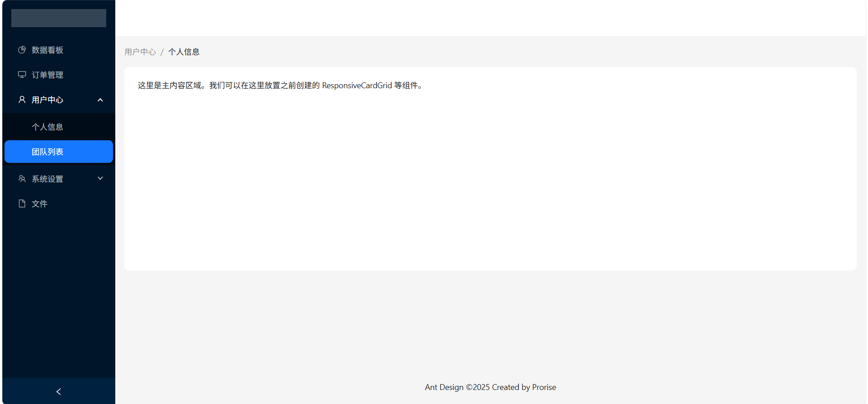This screenshot has width=868, height=404.
Task: Click the Ant Design ©2025 footer text
Action: coord(490,387)
